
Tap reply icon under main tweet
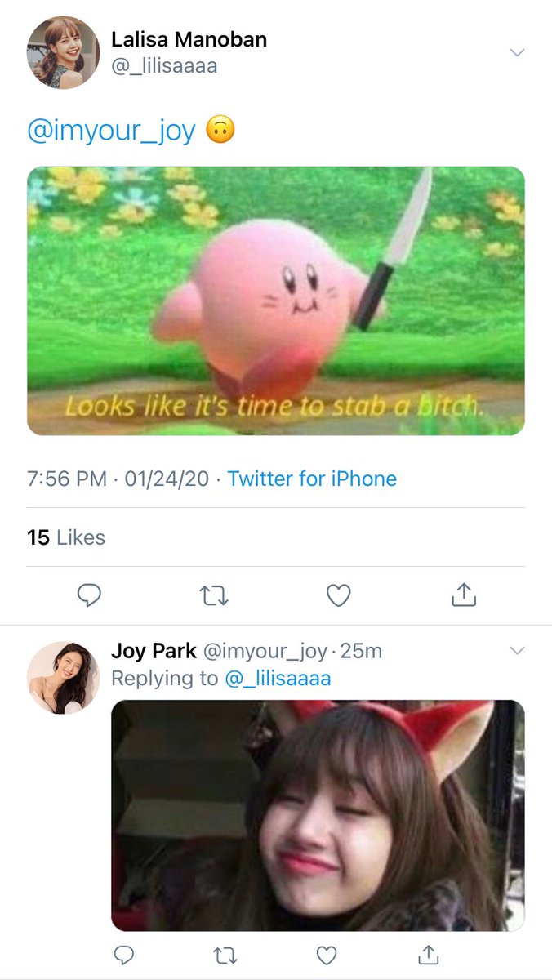click(x=89, y=596)
